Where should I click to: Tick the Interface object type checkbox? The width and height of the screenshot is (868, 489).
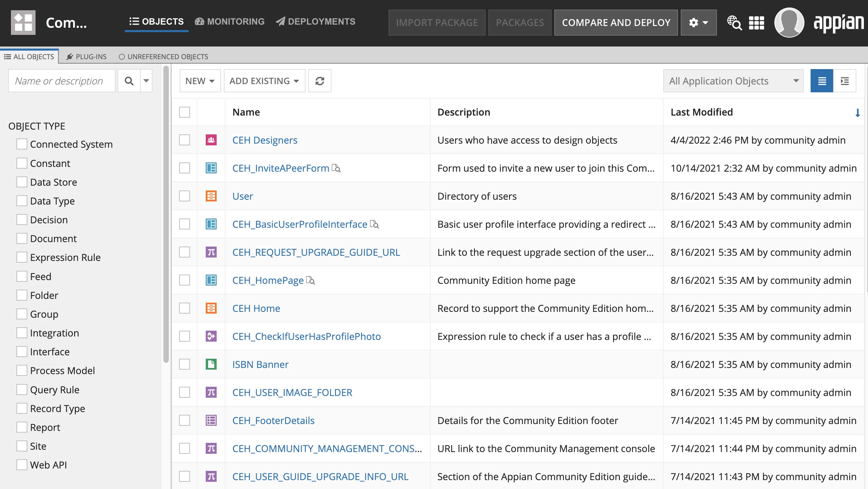tap(22, 352)
